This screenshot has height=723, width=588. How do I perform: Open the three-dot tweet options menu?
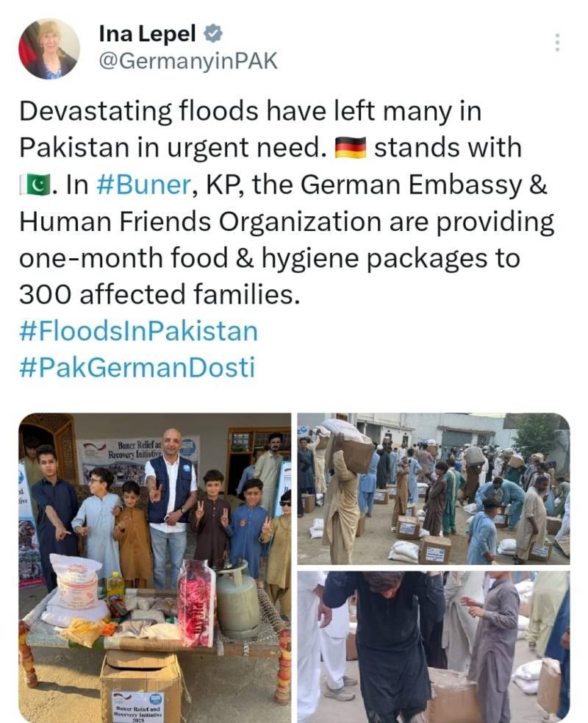(x=558, y=43)
